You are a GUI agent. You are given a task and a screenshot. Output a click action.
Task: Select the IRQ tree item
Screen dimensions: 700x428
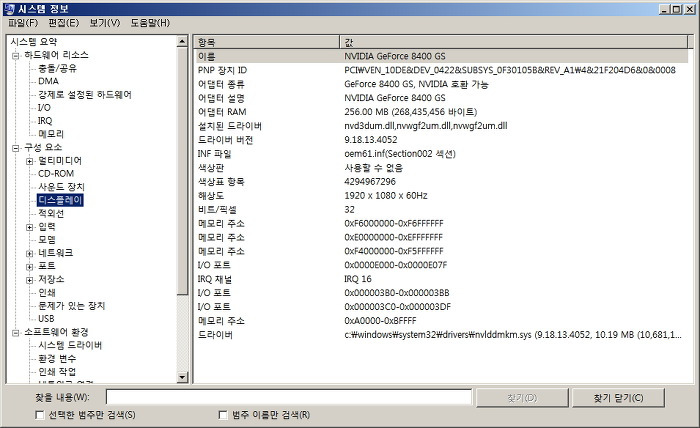coord(45,121)
